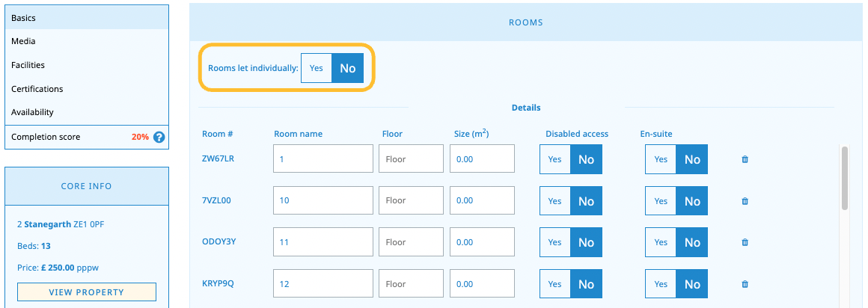
Task: Delete room ODOY3Y with trash icon
Action: (x=745, y=242)
